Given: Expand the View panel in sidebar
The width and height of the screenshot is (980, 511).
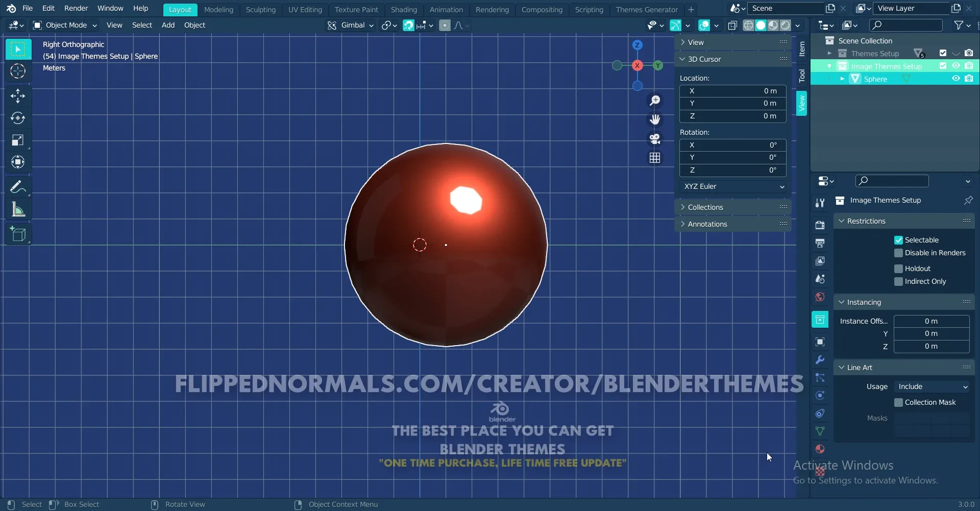Looking at the screenshot, I should point(733,42).
